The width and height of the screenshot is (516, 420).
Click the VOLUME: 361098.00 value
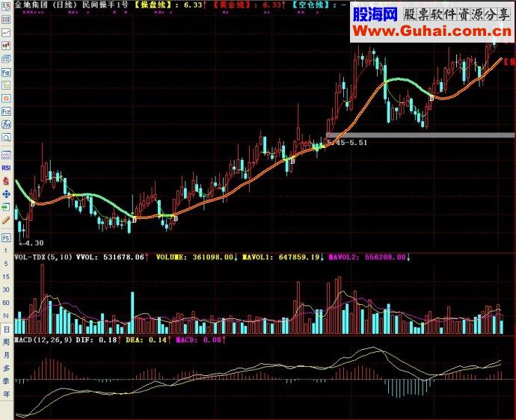click(x=197, y=257)
